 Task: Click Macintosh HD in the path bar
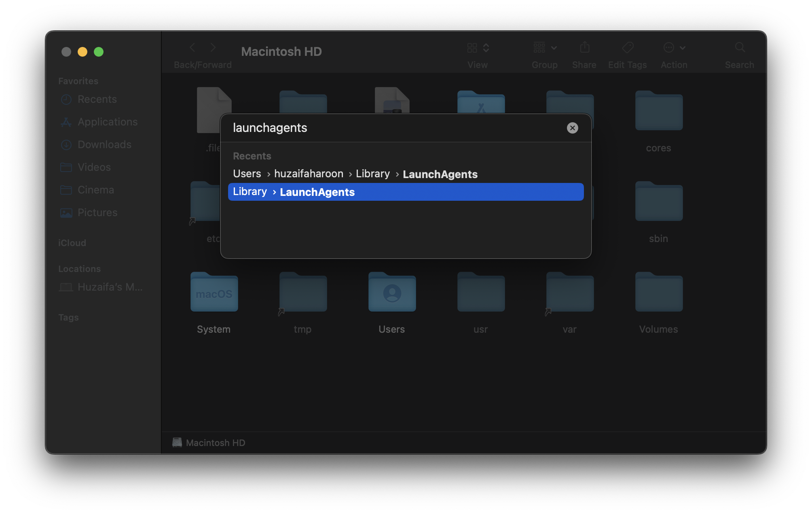(215, 443)
